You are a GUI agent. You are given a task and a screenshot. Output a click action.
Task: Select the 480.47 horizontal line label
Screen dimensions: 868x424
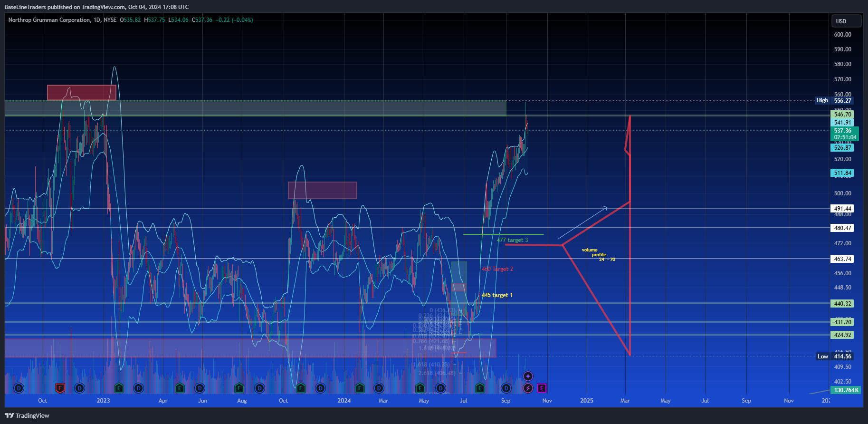click(x=842, y=228)
